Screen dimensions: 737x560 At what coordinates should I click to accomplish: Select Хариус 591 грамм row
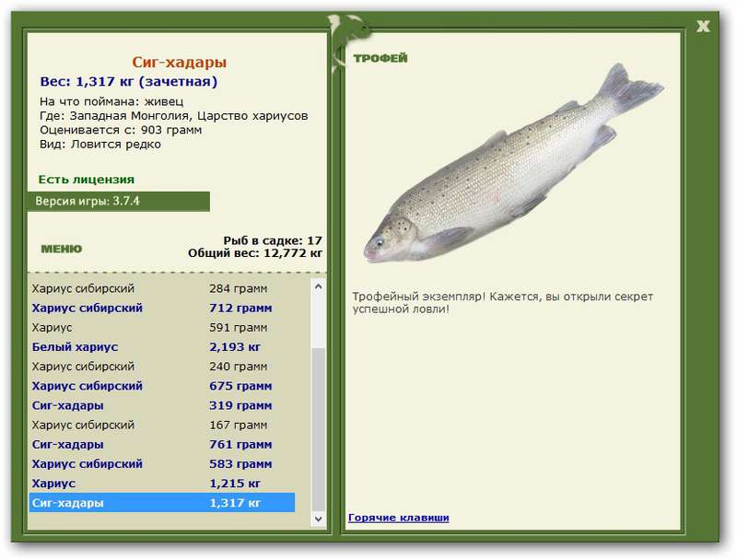point(162,328)
